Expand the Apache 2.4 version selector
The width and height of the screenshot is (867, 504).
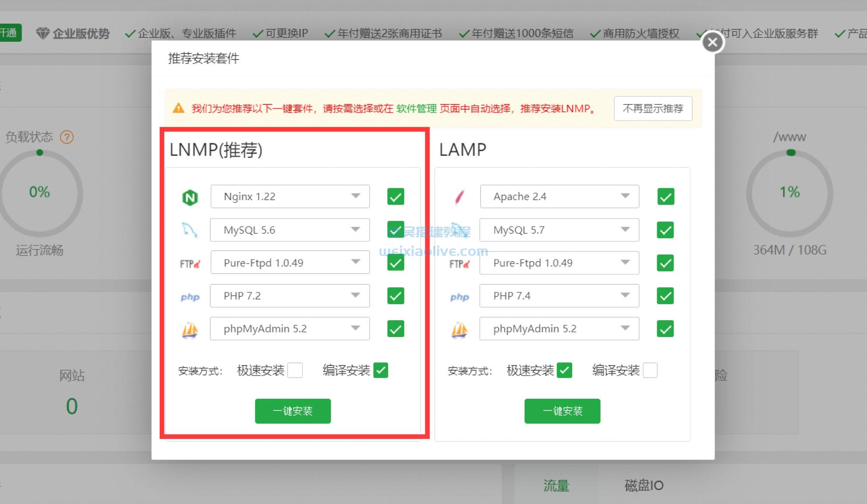[625, 196]
